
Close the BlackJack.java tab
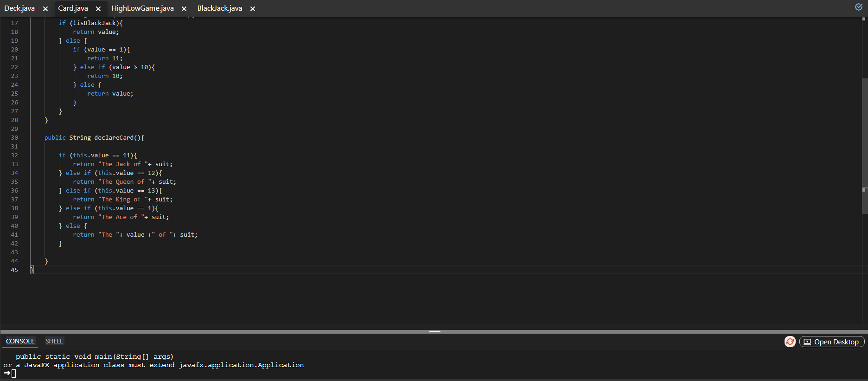(253, 9)
